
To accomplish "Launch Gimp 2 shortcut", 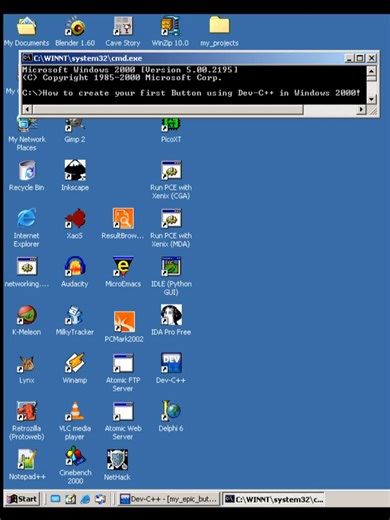I will coord(75,130).
